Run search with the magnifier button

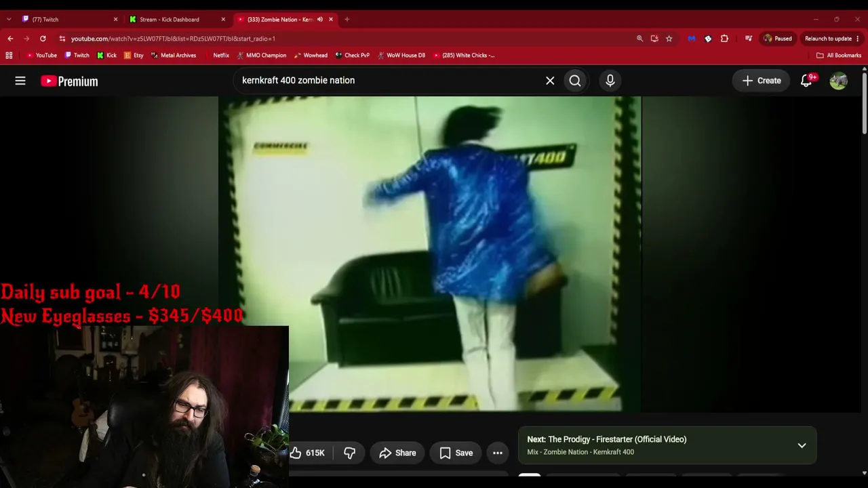coord(575,81)
